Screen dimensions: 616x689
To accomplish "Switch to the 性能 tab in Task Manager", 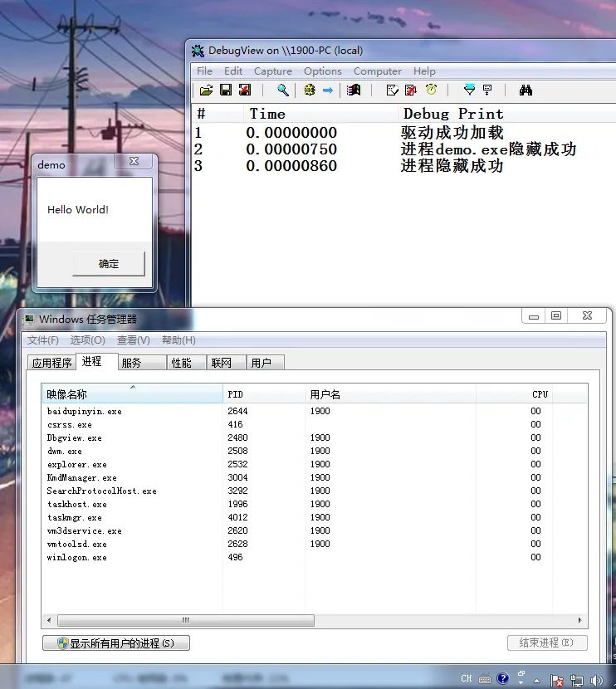I will [182, 363].
